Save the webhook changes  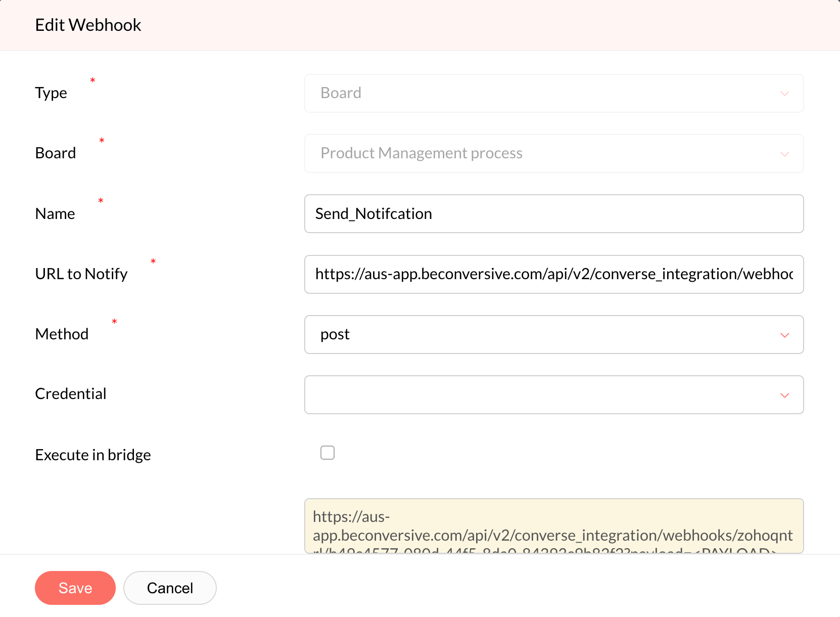click(x=75, y=588)
